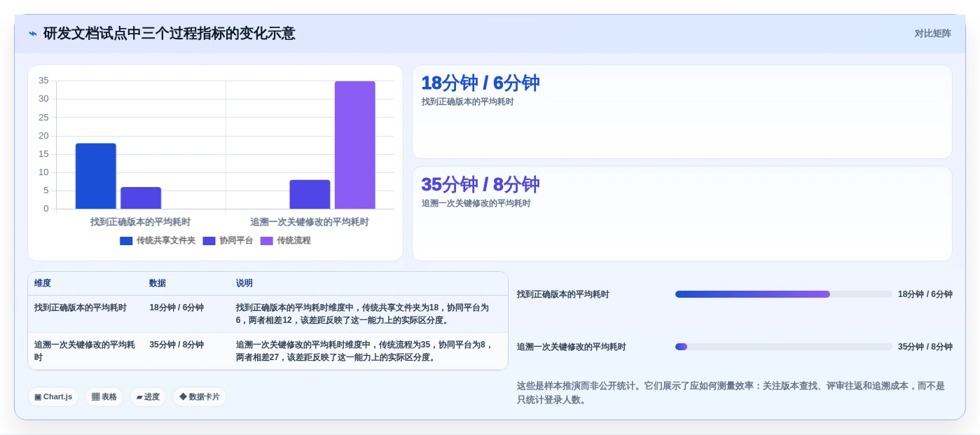980x435 pixels.
Task: Click the 数据卡片 tag chip
Action: coord(200,397)
